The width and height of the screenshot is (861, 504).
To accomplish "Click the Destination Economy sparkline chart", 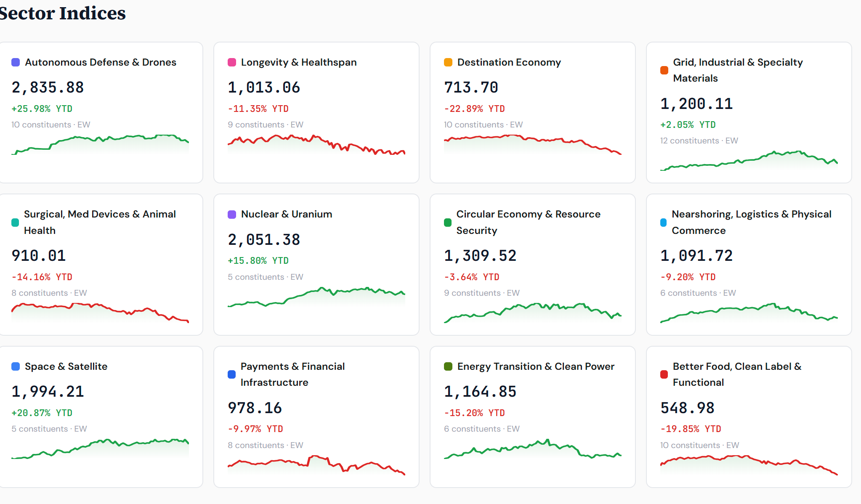I will point(532,144).
